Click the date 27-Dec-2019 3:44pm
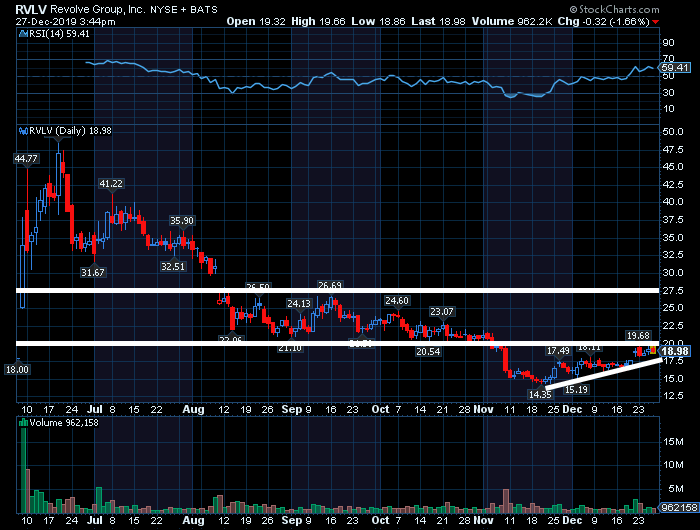 [x=65, y=21]
